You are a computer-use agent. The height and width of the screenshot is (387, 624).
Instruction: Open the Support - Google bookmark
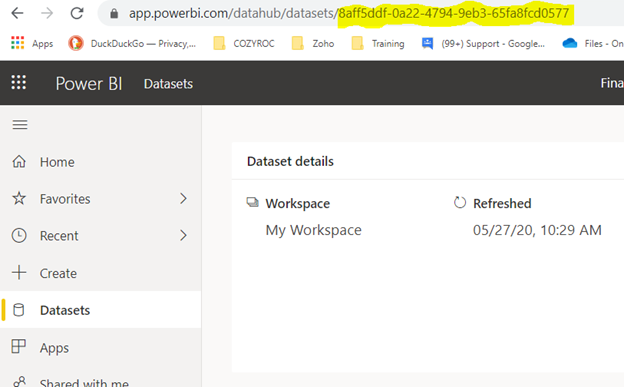coord(483,43)
